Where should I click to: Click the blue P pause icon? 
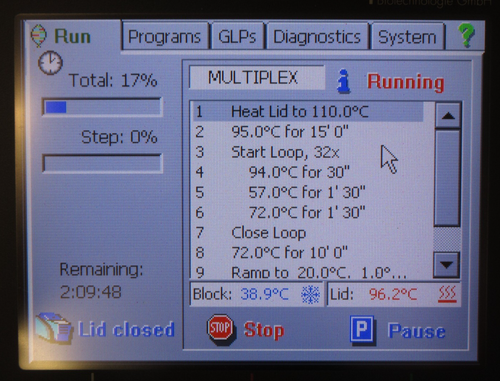click(x=362, y=329)
